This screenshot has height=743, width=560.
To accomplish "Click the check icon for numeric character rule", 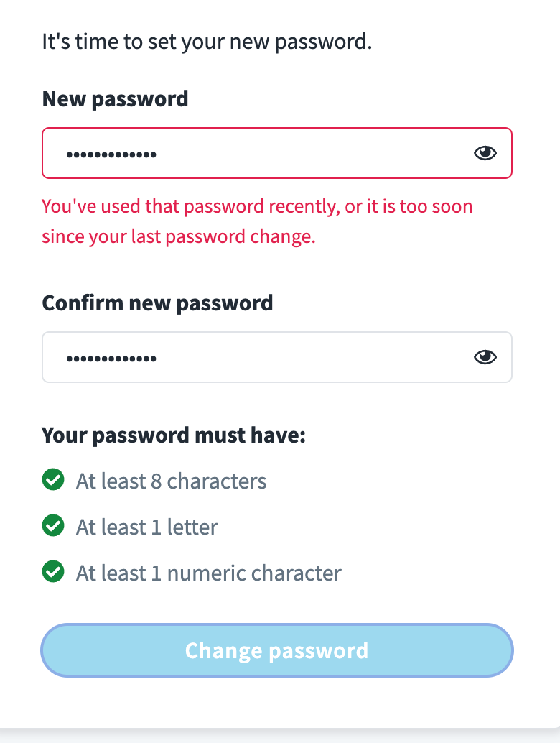I will [x=52, y=573].
